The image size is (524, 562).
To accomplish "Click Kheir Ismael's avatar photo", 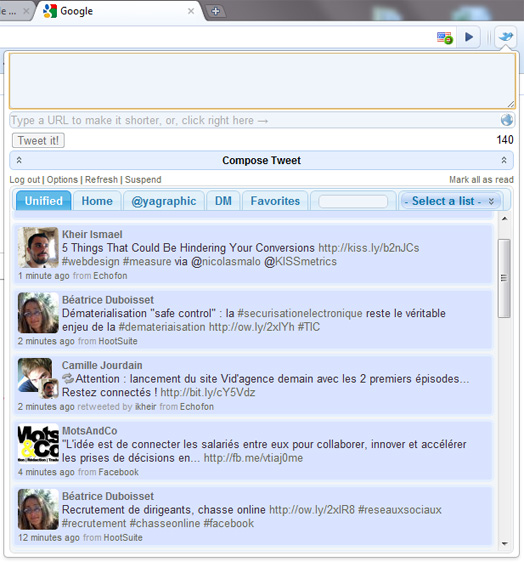I will [x=38, y=247].
